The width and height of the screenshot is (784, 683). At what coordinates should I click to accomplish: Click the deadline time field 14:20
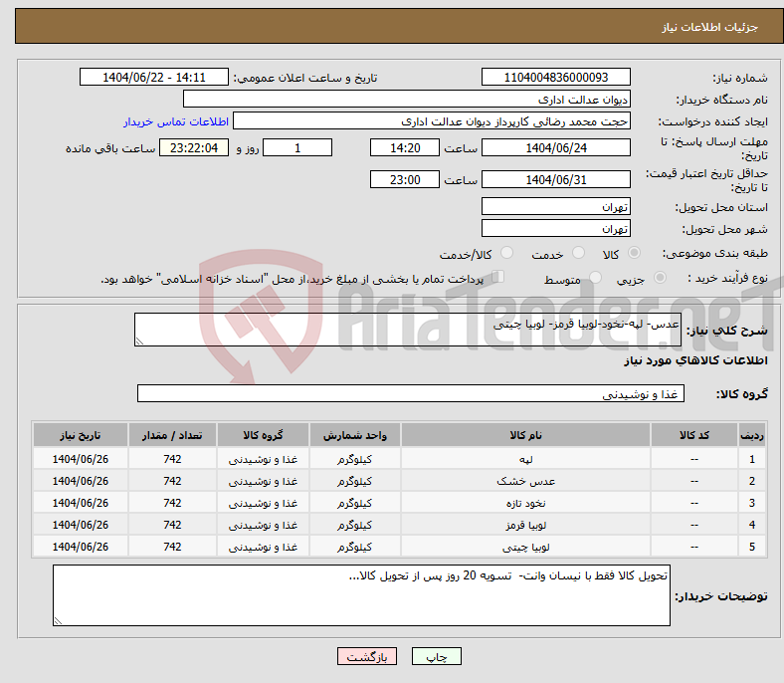coord(405,147)
